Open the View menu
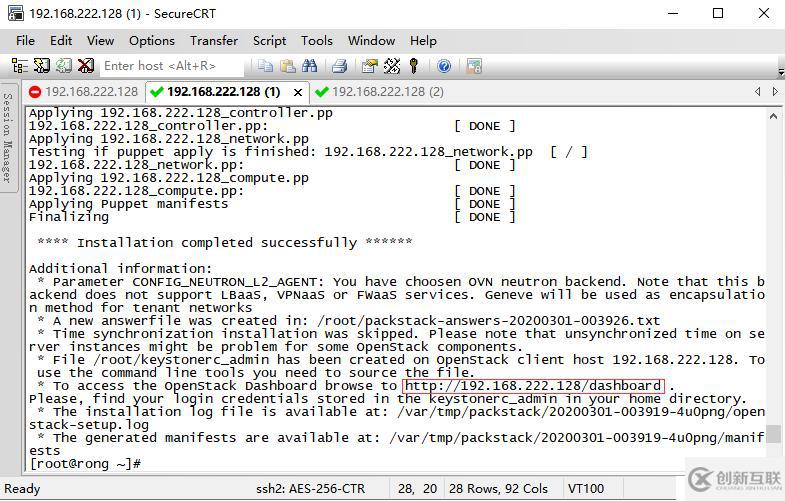 tap(100, 41)
